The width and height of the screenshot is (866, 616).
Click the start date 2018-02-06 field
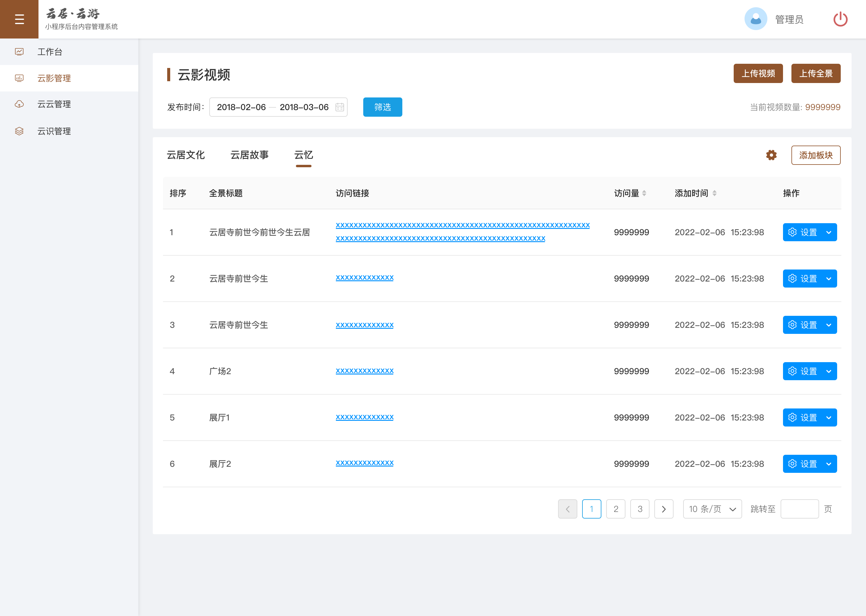click(x=241, y=107)
